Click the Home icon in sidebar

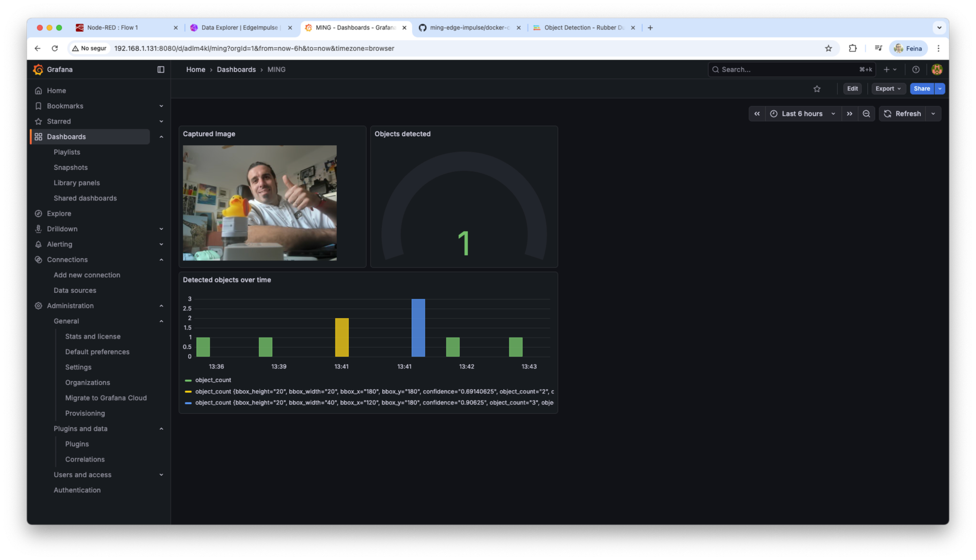pyautogui.click(x=39, y=91)
